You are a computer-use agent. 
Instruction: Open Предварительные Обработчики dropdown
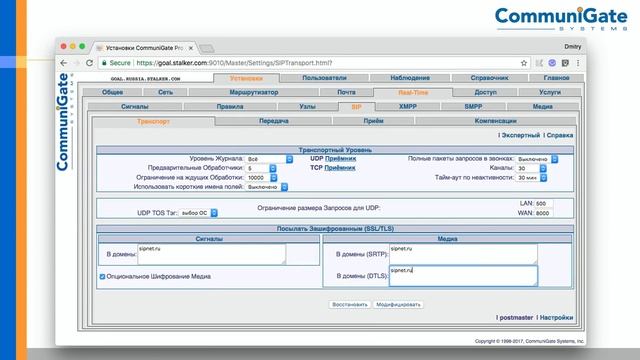(x=261, y=168)
